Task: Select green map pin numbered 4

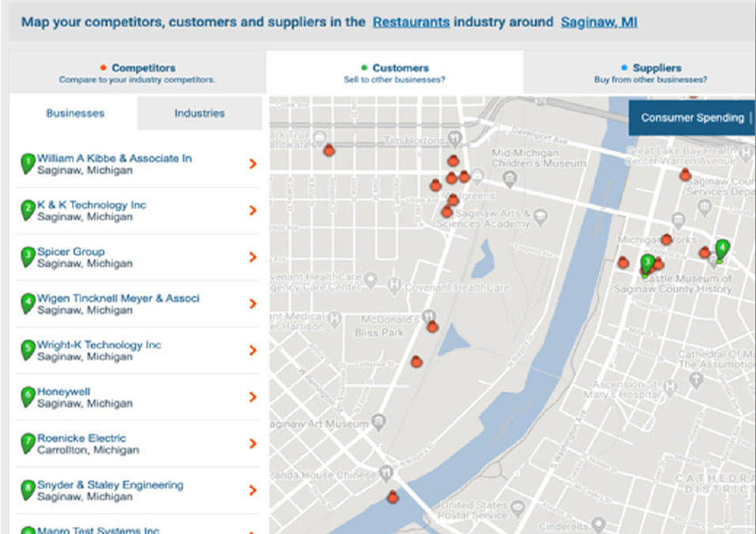Action: (x=722, y=250)
